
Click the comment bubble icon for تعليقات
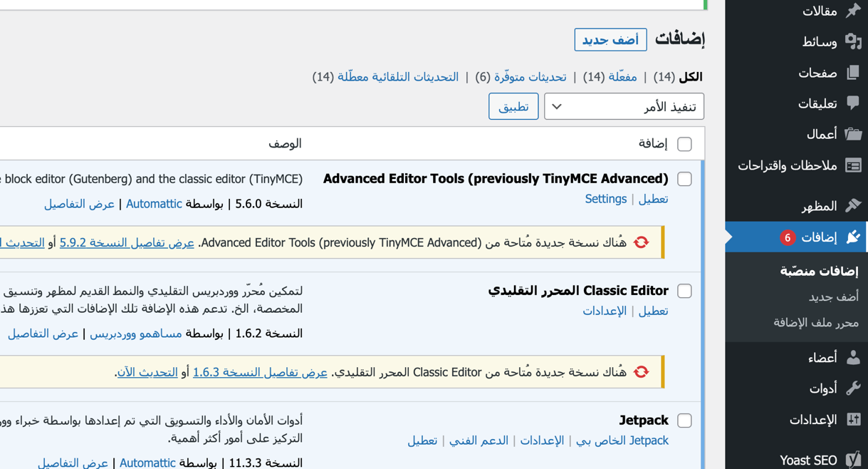click(852, 103)
